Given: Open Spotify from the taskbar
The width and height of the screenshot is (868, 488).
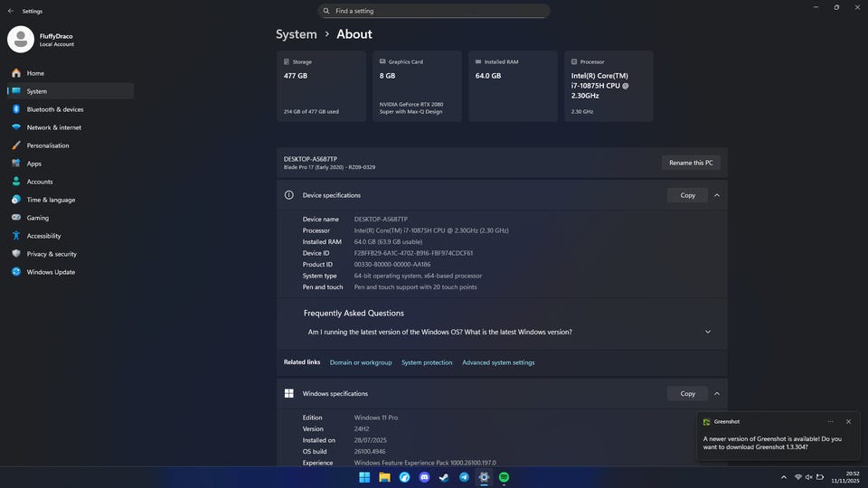Looking at the screenshot, I should (x=504, y=477).
